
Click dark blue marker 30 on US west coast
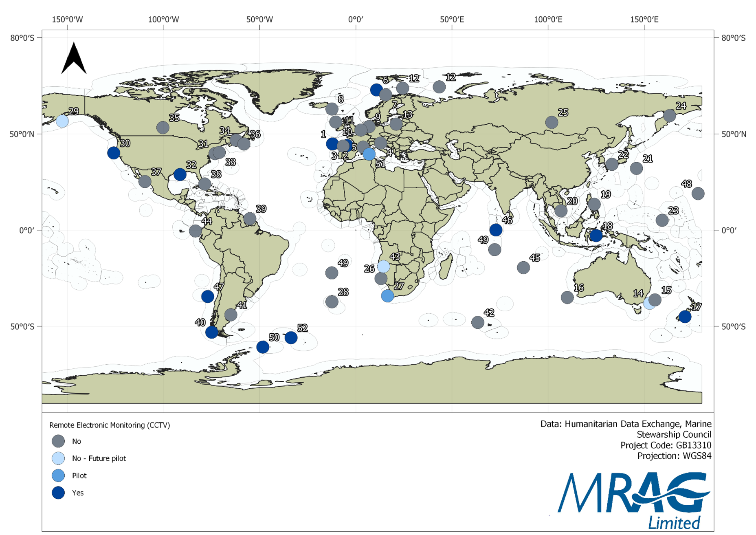click(114, 153)
